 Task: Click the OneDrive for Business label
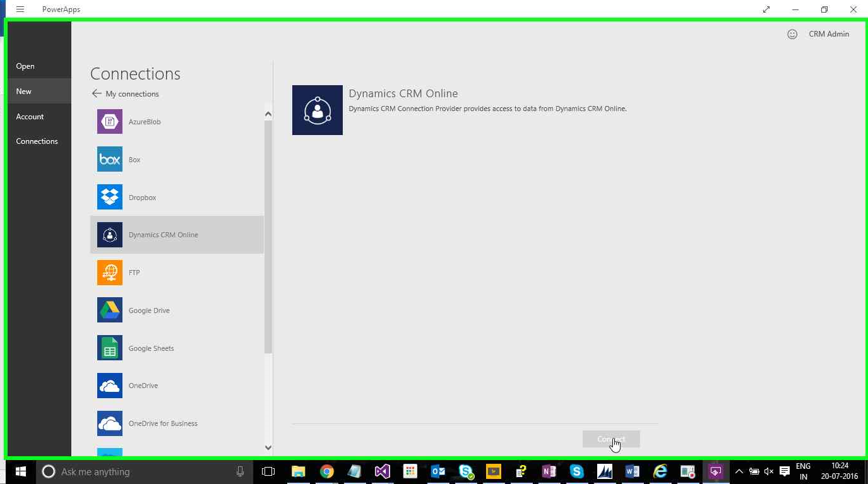pyautogui.click(x=163, y=423)
